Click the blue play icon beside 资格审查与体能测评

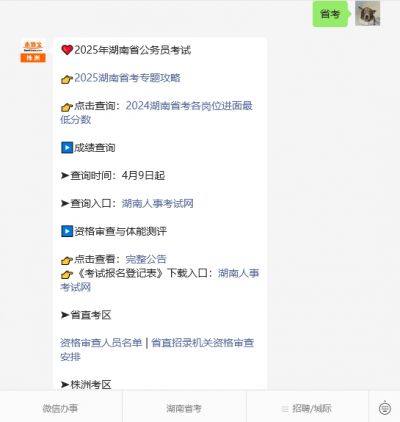pos(67,231)
